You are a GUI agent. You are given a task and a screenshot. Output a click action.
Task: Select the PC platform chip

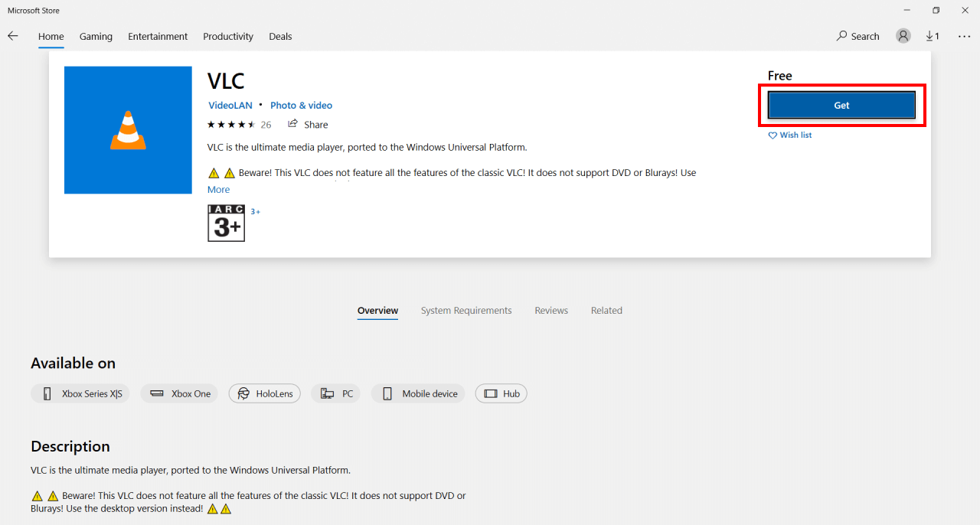[336, 393]
